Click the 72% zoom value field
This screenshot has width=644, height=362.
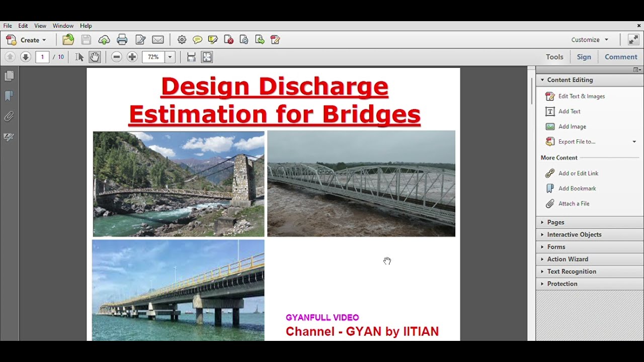[153, 57]
